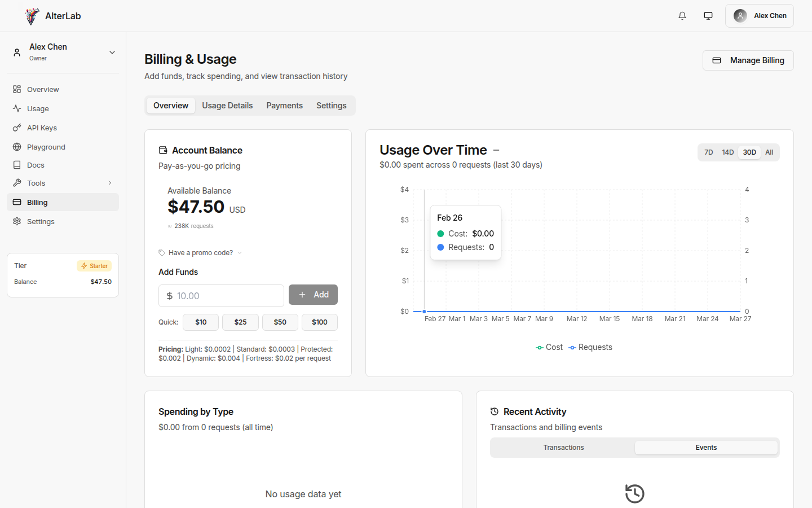Click the sidebar Balance $47.50 value
This screenshot has height=508, width=812.
click(x=101, y=282)
